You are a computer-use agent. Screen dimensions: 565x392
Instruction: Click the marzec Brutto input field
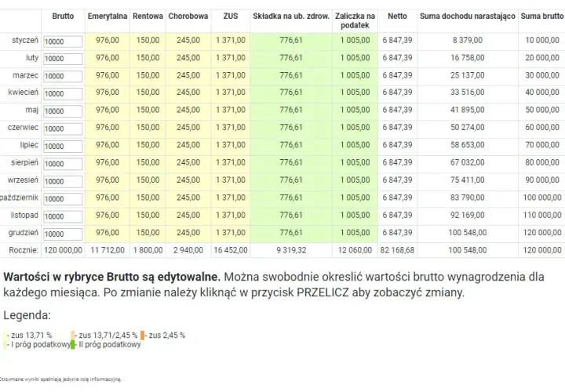pyautogui.click(x=63, y=76)
